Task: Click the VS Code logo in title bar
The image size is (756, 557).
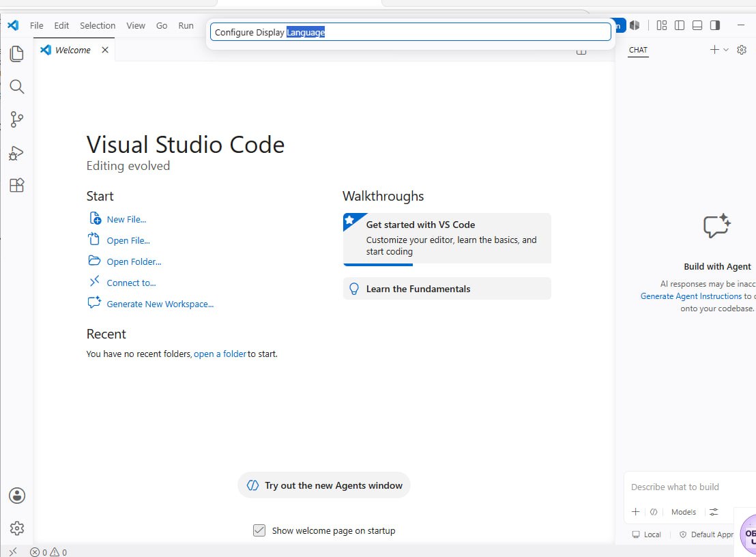Action: [x=14, y=25]
